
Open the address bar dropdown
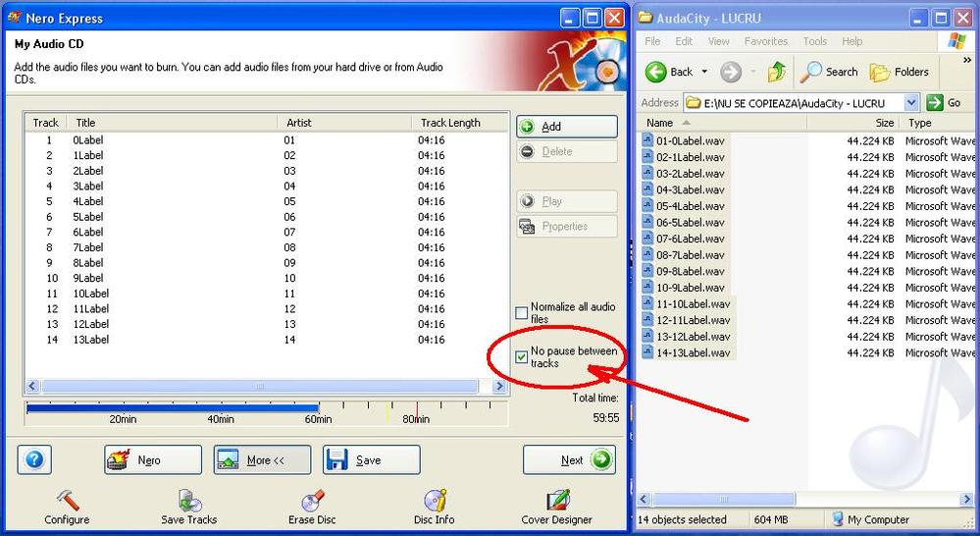(911, 102)
